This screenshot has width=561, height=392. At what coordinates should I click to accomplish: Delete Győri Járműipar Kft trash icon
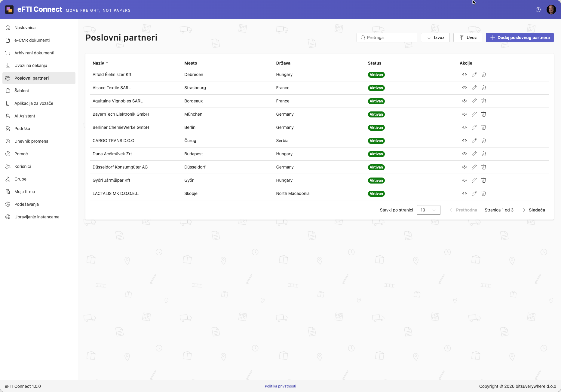[x=484, y=180]
